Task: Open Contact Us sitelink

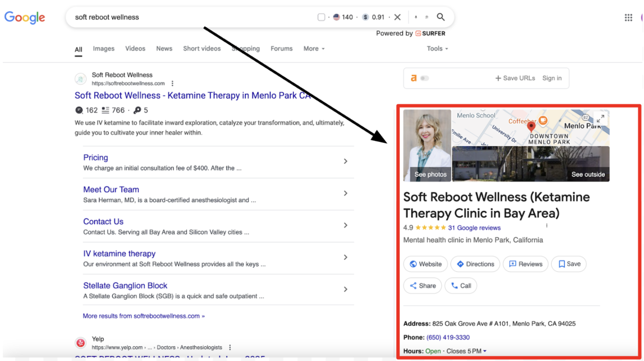Action: click(x=103, y=222)
